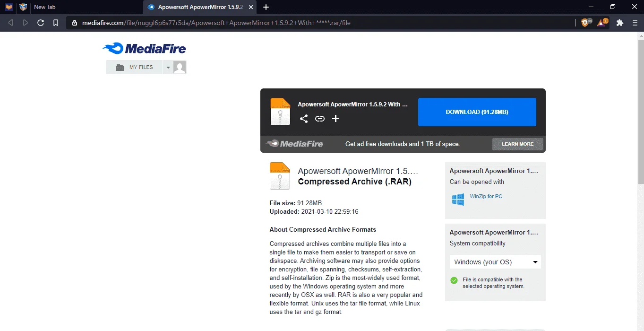Viewport: 644px width, 331px height.
Task: Click the address bar URL field
Action: coord(321,23)
